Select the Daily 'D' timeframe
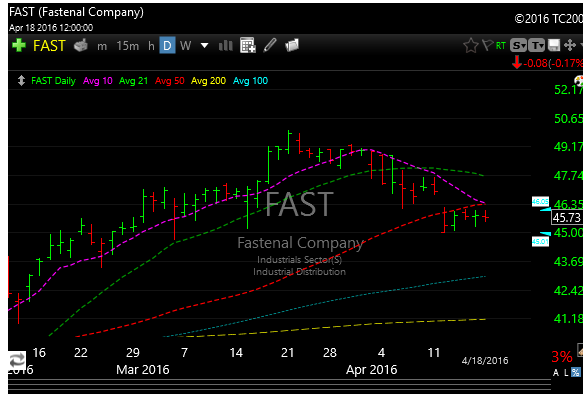Viewport: 583px width, 394px height. (167, 45)
